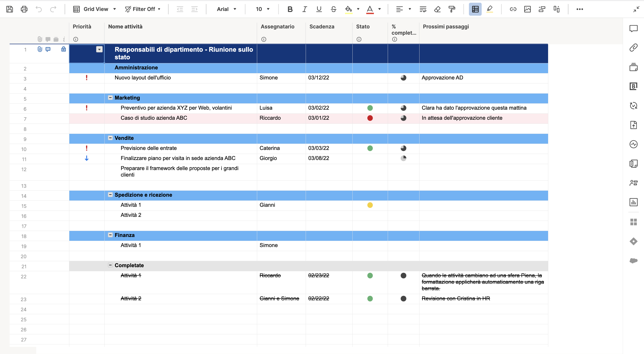Click the yellow status dot for Gianni row
The width and height of the screenshot is (644, 354).
[370, 205]
